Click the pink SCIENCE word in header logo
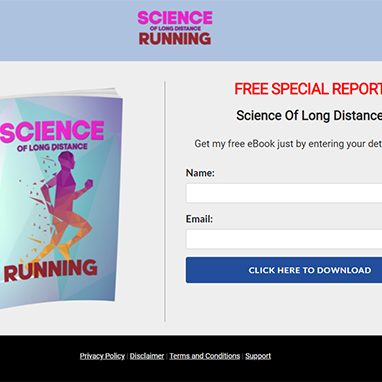 click(175, 18)
